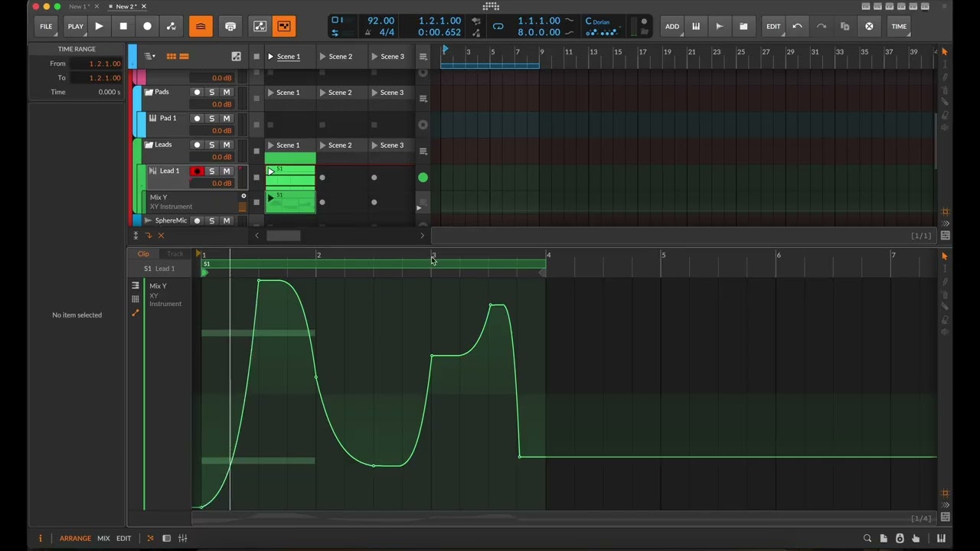The image size is (980, 551).
Task: Collapse the Pads group folder
Action: [149, 92]
